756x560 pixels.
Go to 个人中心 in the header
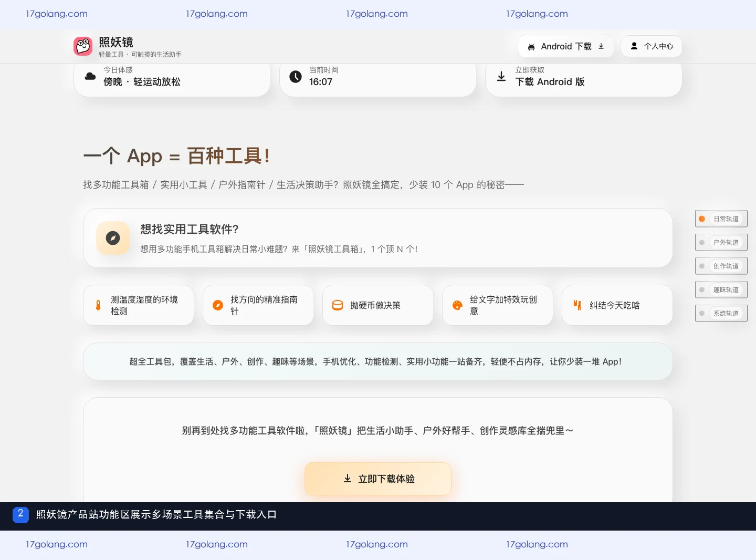pos(651,46)
